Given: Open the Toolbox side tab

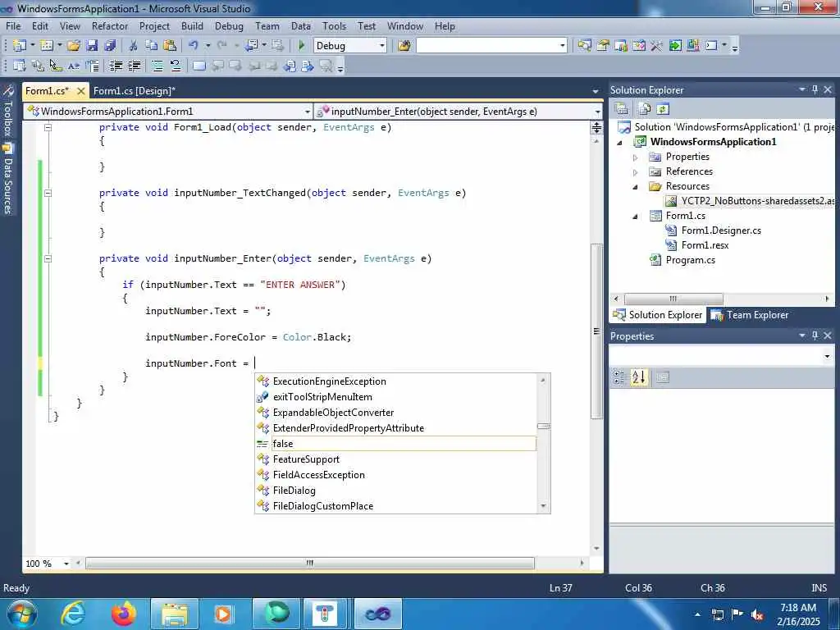Looking at the screenshot, I should (7, 112).
